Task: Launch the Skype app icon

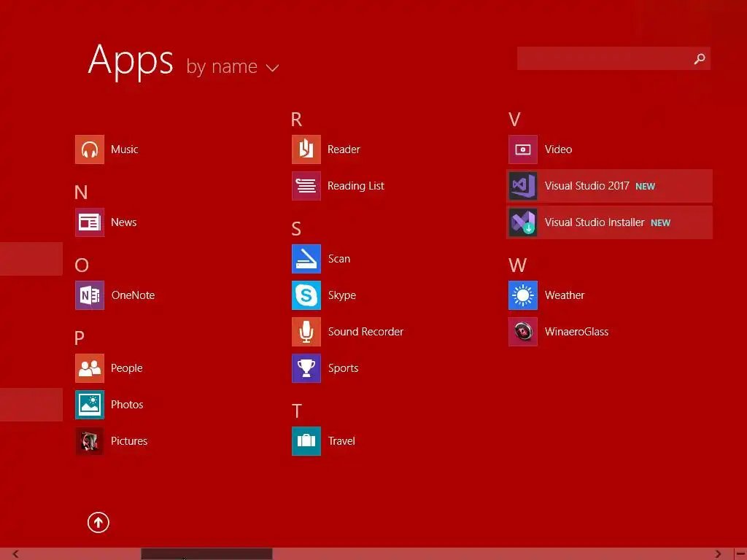Action: click(306, 295)
